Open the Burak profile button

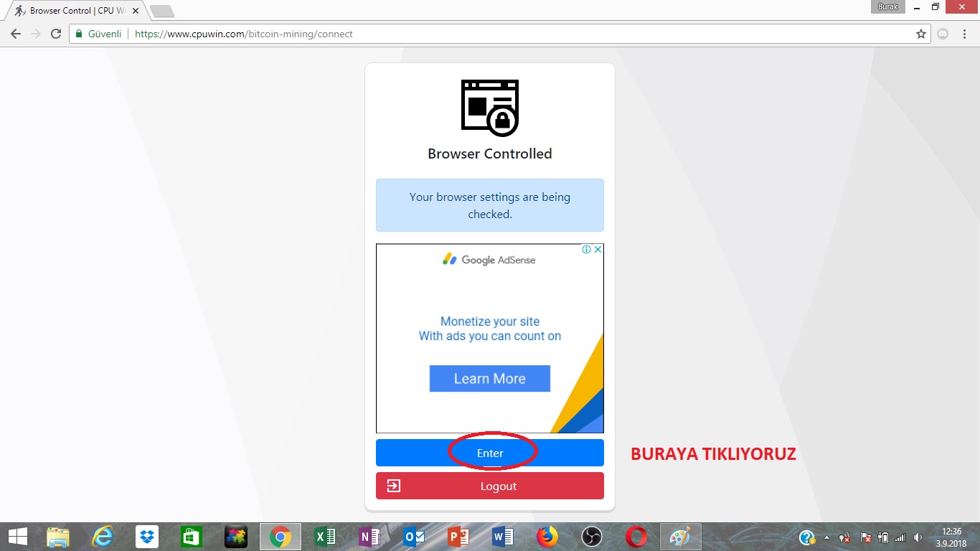887,7
